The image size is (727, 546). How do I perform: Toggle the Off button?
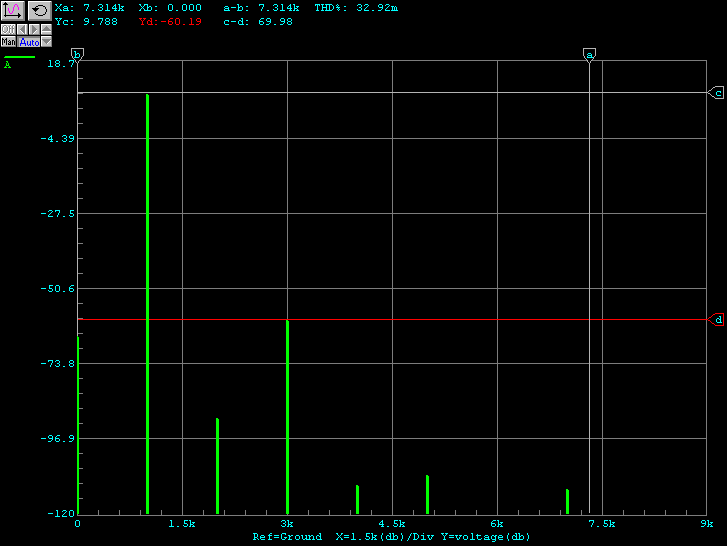pos(8,29)
